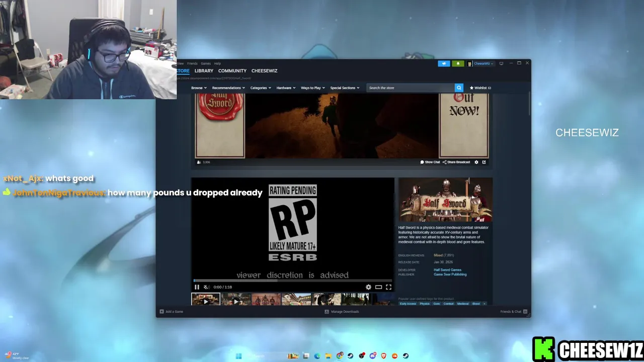Expand the Recommendations dropdown

[x=228, y=87]
